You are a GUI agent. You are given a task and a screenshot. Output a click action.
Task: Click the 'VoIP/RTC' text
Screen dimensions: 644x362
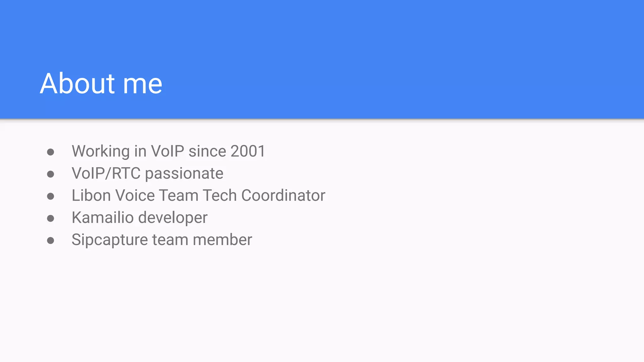[x=106, y=173]
